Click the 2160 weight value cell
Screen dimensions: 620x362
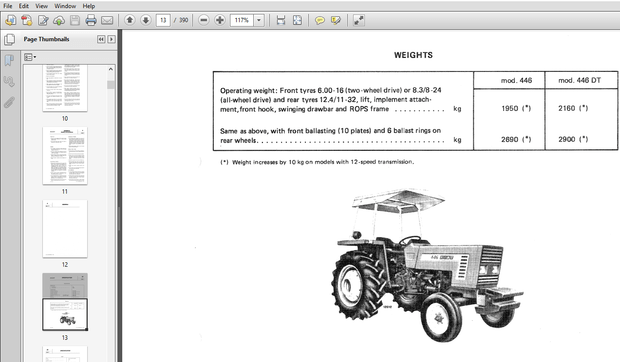[573, 108]
